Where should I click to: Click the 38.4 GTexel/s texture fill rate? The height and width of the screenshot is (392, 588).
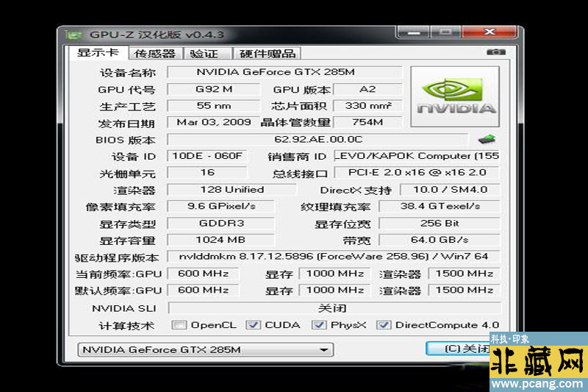(440, 207)
